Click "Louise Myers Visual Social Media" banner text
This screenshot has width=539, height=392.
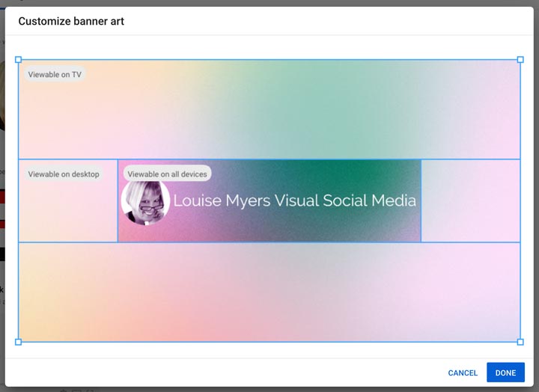point(295,200)
